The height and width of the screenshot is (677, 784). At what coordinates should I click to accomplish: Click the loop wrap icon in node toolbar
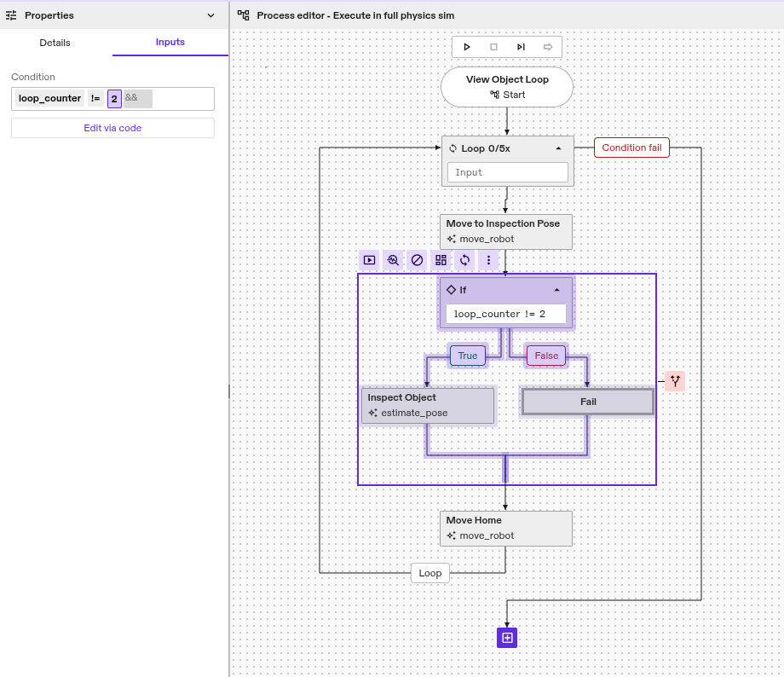[464, 260]
